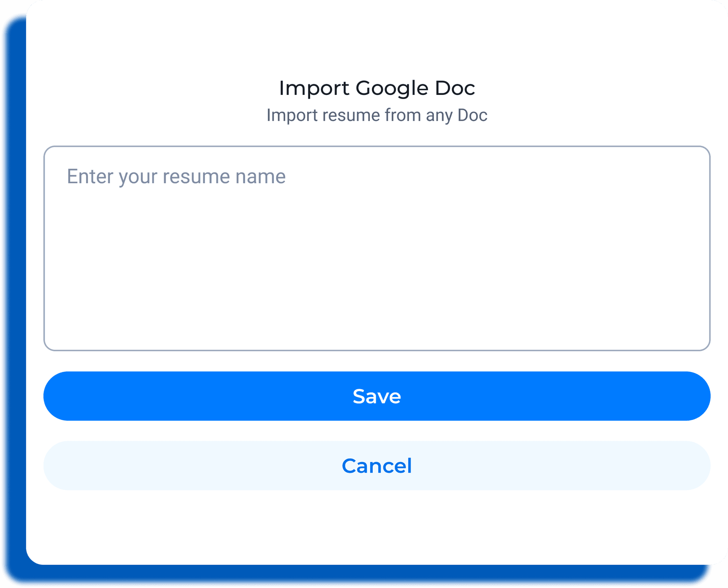Select the 'Import Google Doc' heading text
The width and height of the screenshot is (728, 588).
(377, 88)
